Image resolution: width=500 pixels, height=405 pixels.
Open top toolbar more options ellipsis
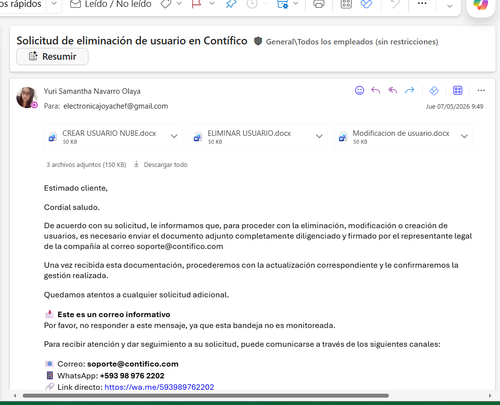pos(422,4)
